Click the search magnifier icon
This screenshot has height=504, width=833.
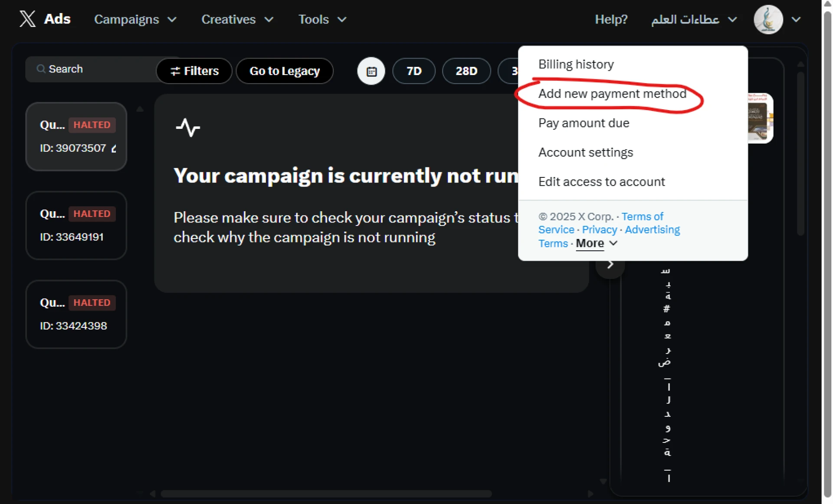coord(41,69)
